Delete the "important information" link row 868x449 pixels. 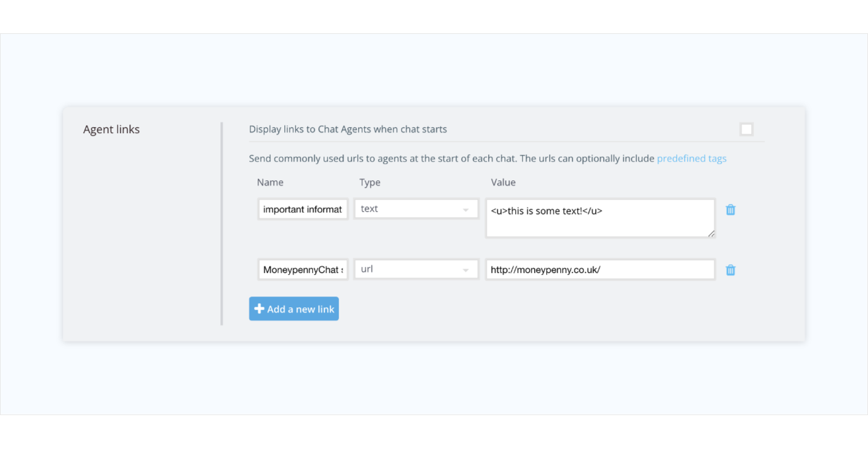point(730,209)
